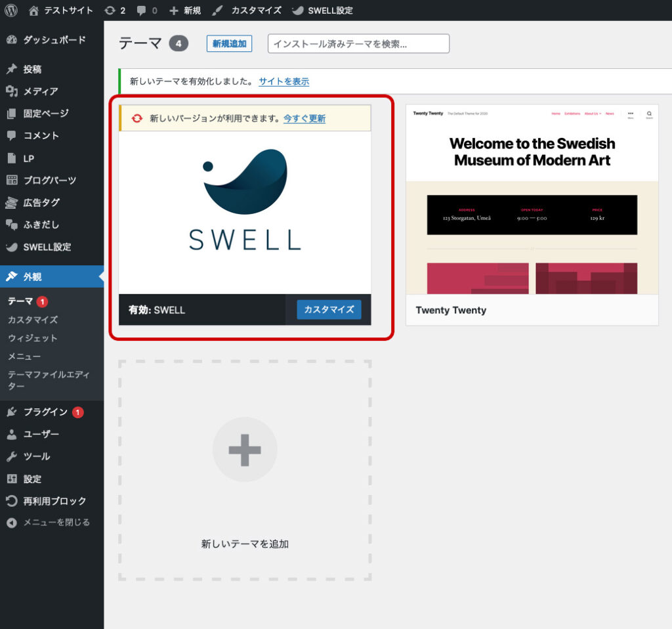Open メニュー submenu item
Viewport: 672px width, 629px height.
pyautogui.click(x=24, y=357)
